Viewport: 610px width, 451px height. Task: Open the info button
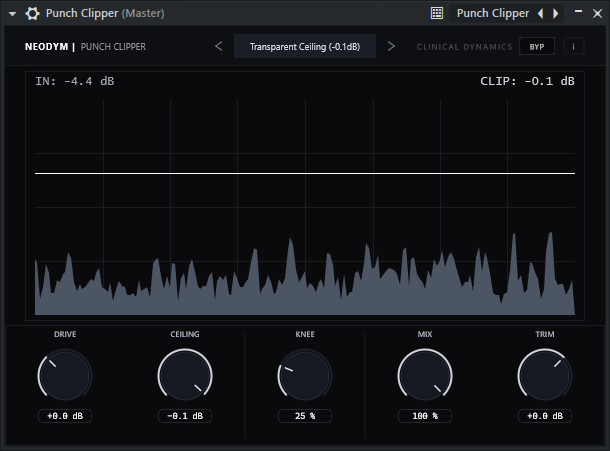(x=573, y=47)
